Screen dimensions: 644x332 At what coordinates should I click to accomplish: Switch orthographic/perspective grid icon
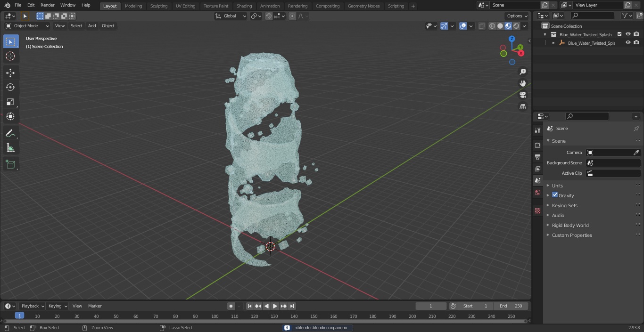point(522,107)
